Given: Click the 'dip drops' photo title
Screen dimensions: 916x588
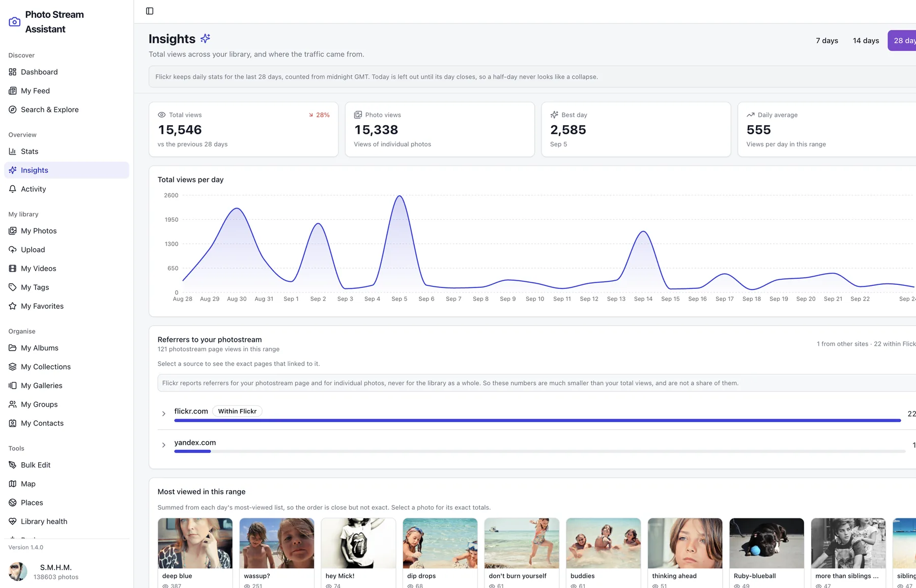Looking at the screenshot, I should pyautogui.click(x=421, y=576).
